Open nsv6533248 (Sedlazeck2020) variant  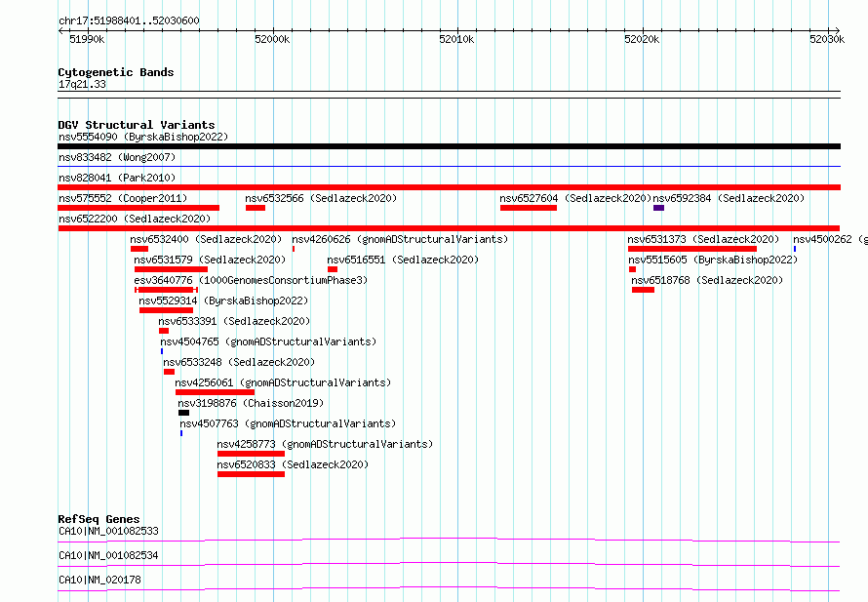(x=239, y=362)
